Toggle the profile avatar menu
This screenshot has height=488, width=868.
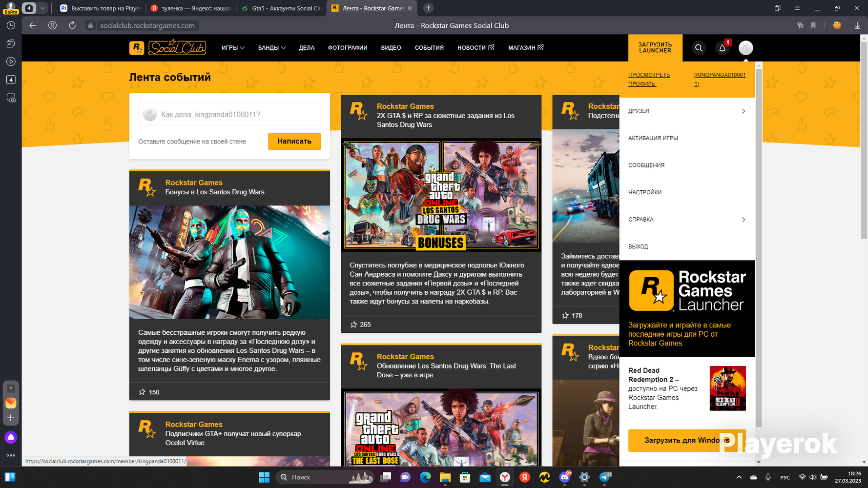tap(745, 48)
